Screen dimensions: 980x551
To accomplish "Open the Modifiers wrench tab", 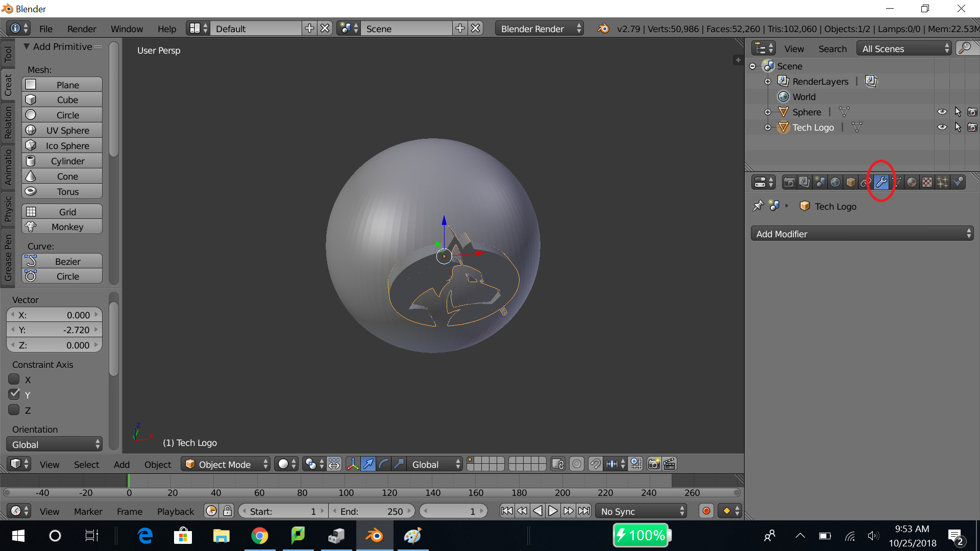I will coord(881,182).
